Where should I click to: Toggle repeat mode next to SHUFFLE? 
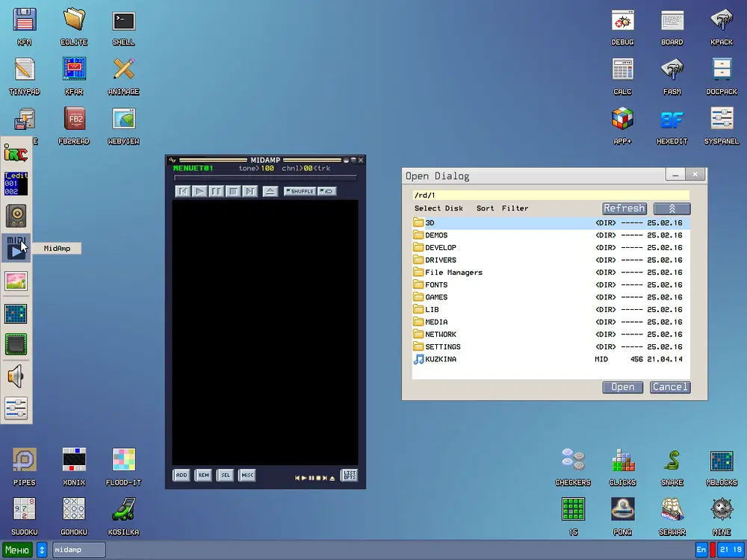(326, 191)
